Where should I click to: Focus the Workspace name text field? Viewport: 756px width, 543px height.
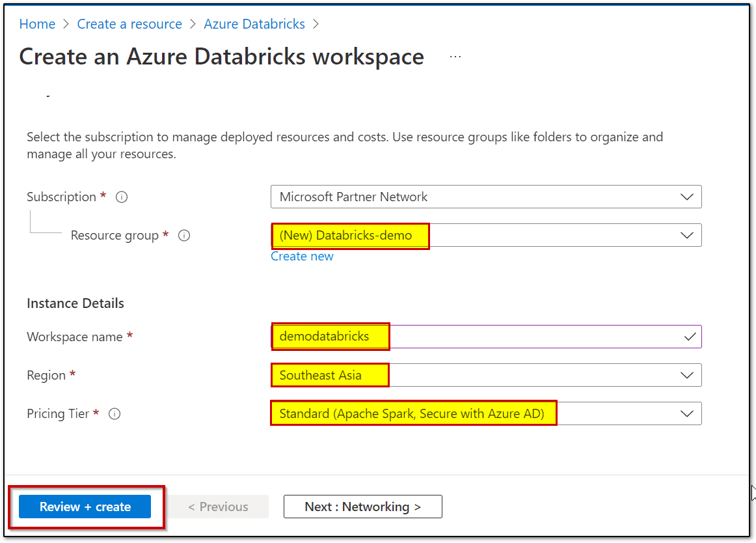point(520,337)
